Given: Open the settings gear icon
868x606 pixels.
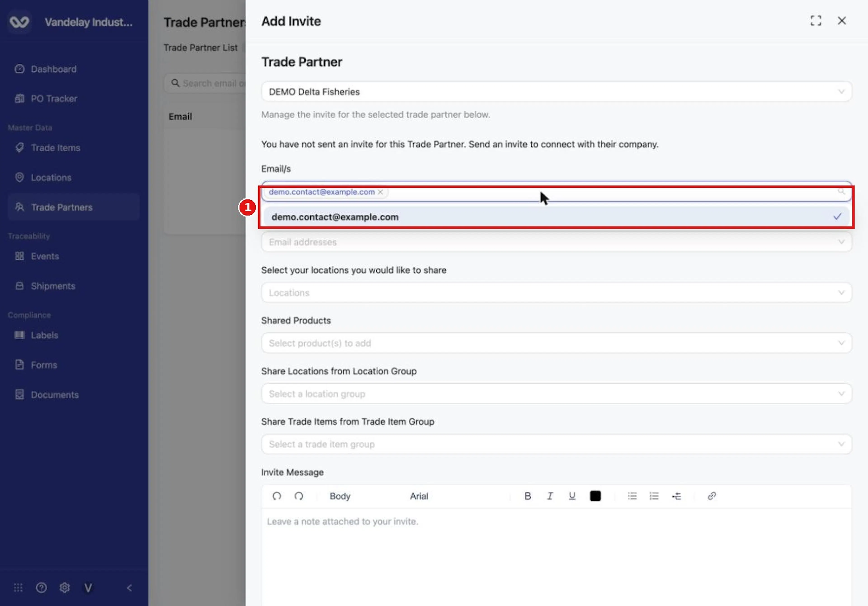Looking at the screenshot, I should pyautogui.click(x=65, y=587).
